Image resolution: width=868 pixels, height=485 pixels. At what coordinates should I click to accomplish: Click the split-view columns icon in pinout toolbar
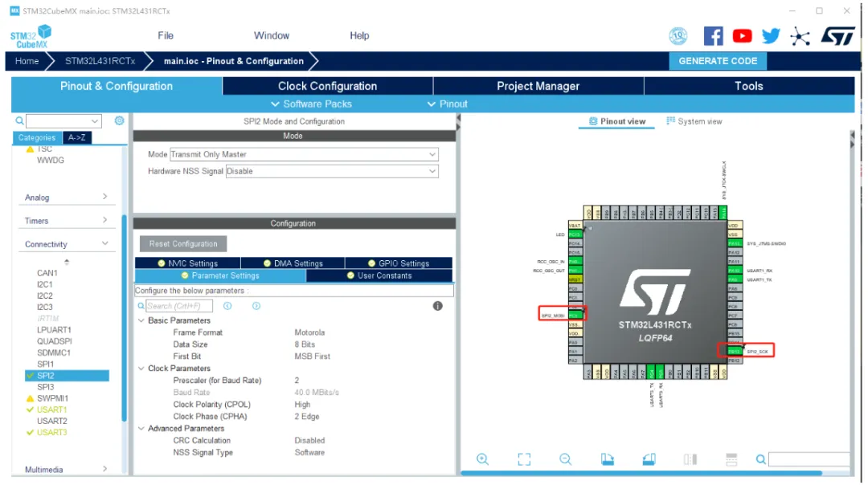tap(690, 459)
